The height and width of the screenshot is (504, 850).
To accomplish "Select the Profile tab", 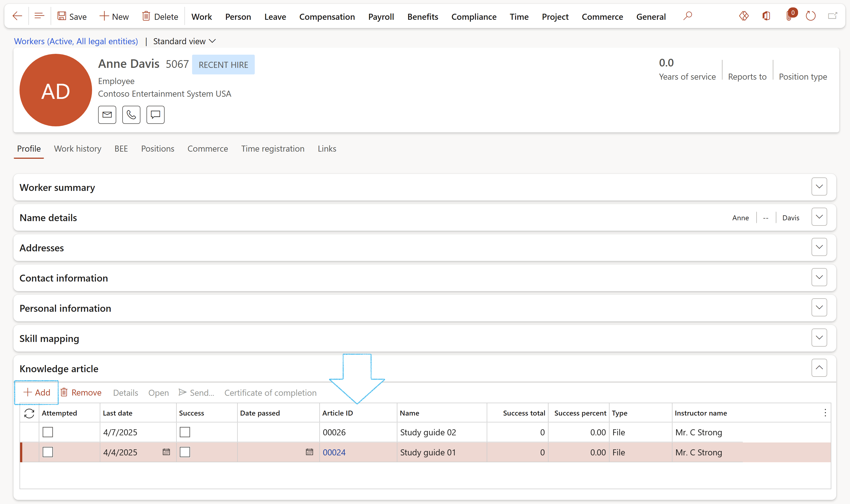I will click(x=29, y=149).
